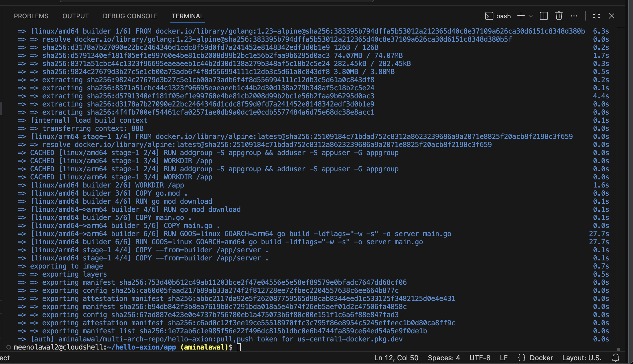
Task: Click the curly braces icon beside Docker
Action: click(522, 358)
